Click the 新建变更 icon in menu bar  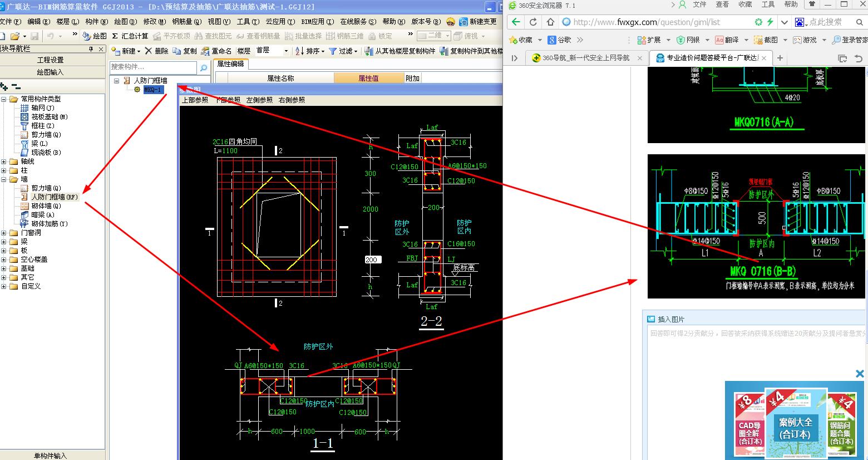464,22
